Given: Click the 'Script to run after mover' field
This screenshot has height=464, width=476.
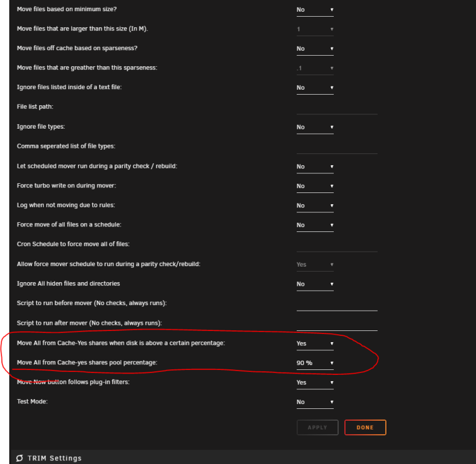Looking at the screenshot, I should [337, 324].
